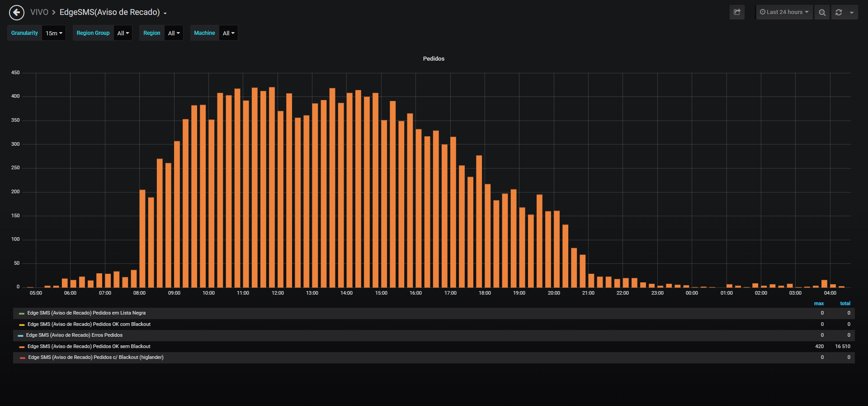Open the Region All dropdown
Image resolution: width=868 pixels, height=406 pixels.
174,33
